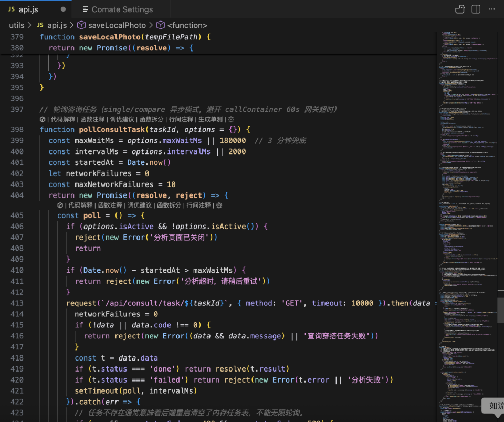Click the chevron after api.js breadcrumb
Image resolution: width=504 pixels, height=422 pixels.
[x=72, y=25]
